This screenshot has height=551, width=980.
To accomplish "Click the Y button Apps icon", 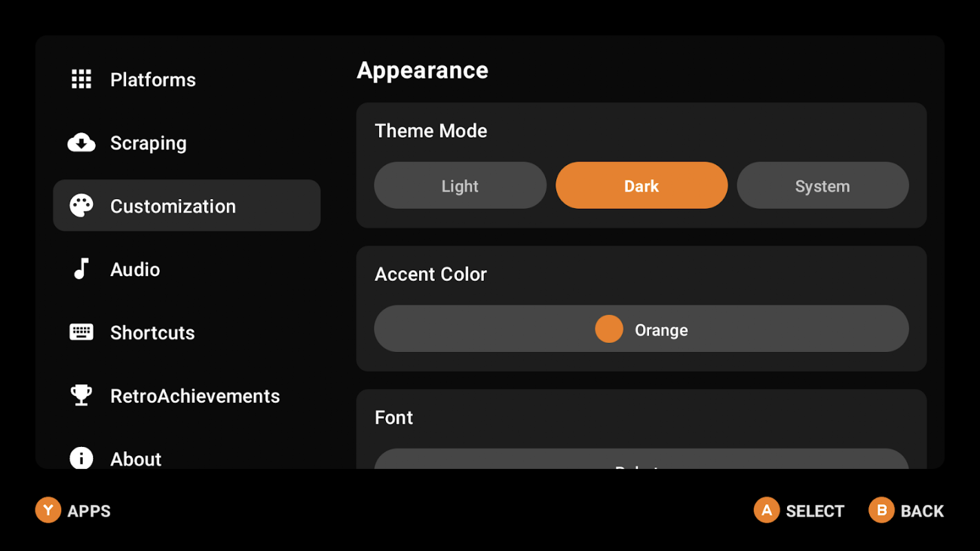I will [48, 510].
